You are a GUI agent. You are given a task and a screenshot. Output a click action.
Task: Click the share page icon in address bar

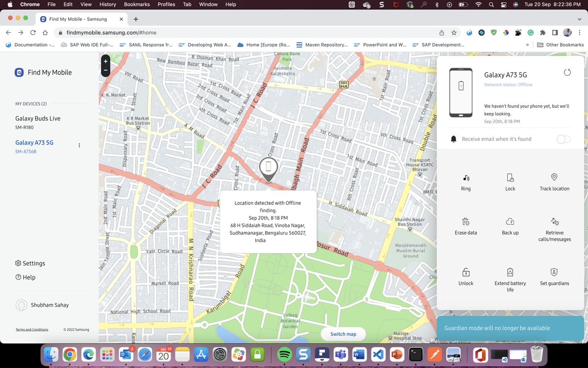click(441, 32)
